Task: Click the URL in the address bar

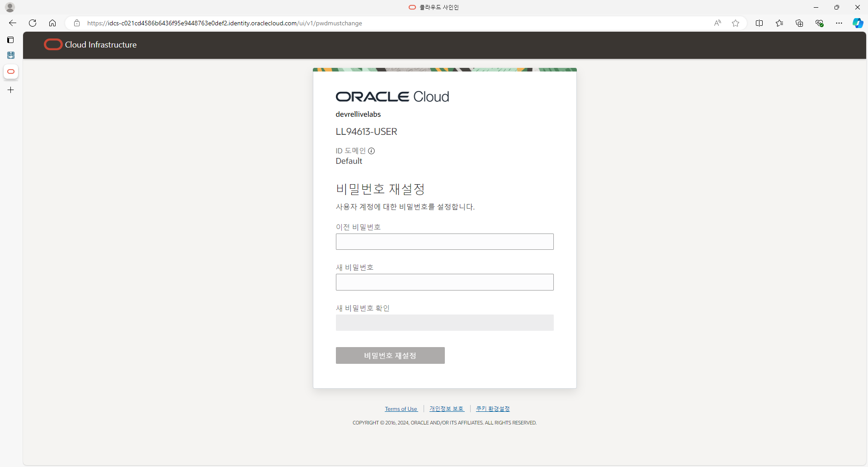Action: click(225, 23)
